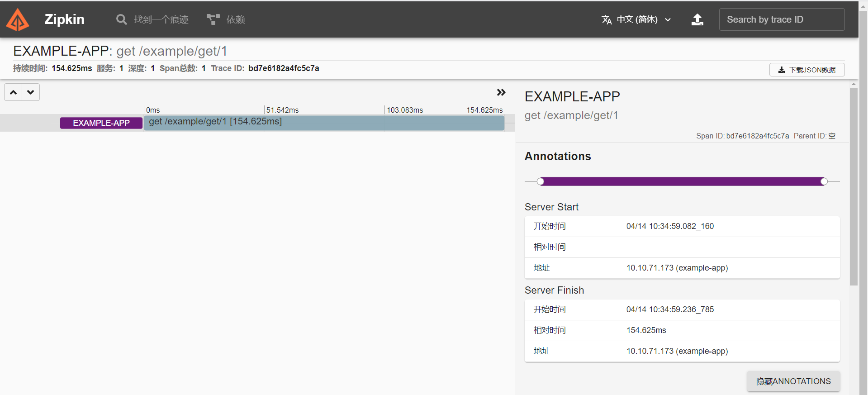Viewport: 868px width, 395px height.
Task: Click the detail panel scrollbar
Action: 854,187
